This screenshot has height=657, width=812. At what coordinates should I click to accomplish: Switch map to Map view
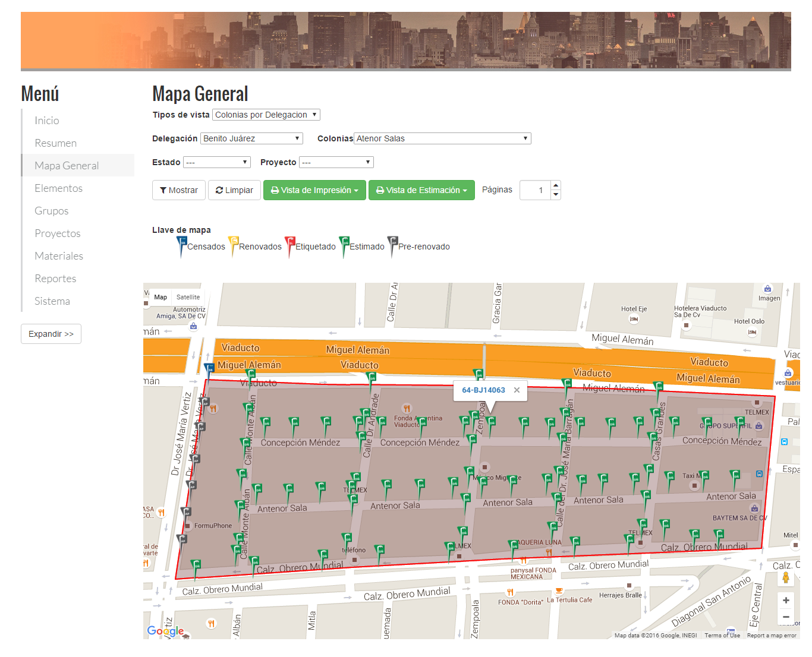(160, 297)
